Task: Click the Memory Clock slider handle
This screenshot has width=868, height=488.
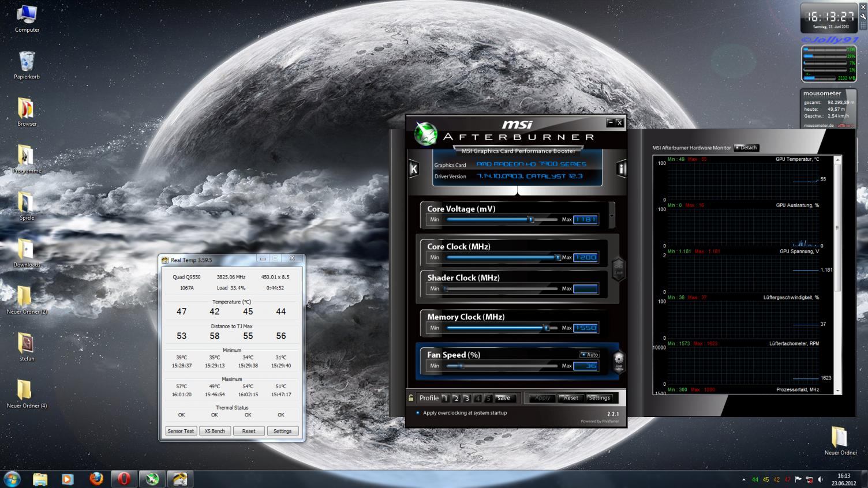Action: 546,328
